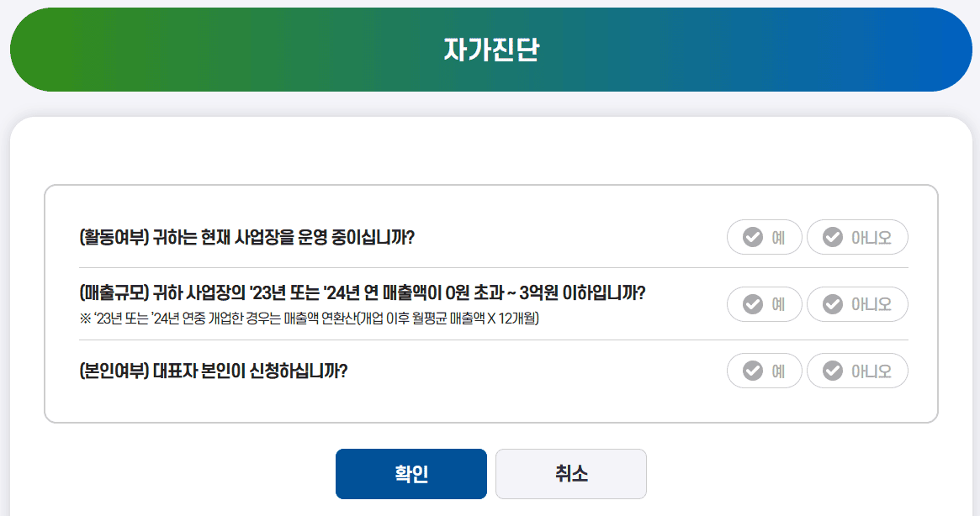Screen dimensions: 980x516
Task: Click the check icon on 아니오 for the 본인여부 question
Action: click(832, 370)
